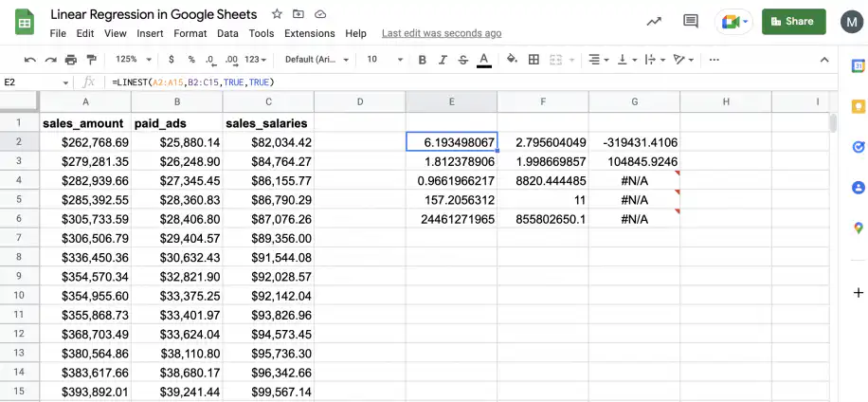Open vertical align dropdown
The width and height of the screenshot is (868, 402).
(x=626, y=59)
